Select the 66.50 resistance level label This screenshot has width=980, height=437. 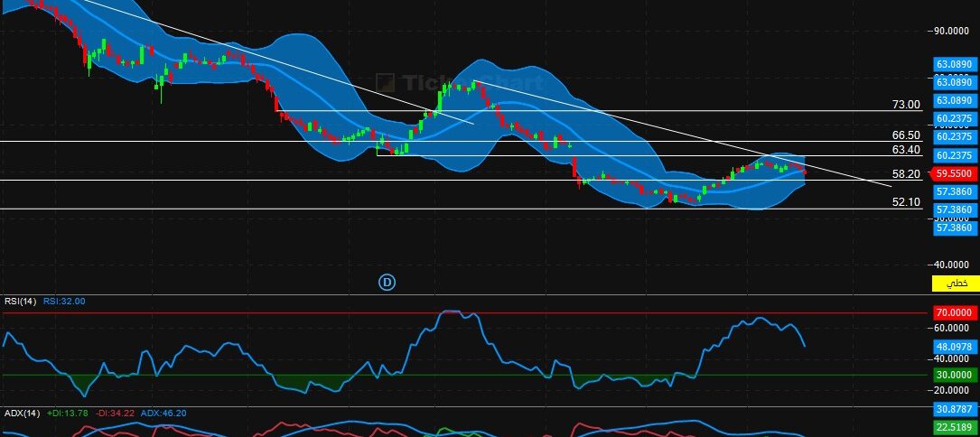905,135
